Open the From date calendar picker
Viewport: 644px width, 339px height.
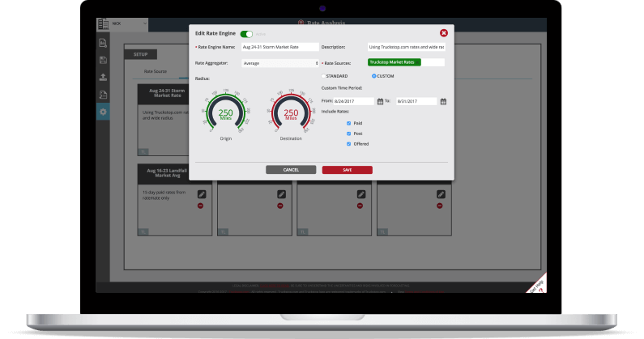coord(381,102)
